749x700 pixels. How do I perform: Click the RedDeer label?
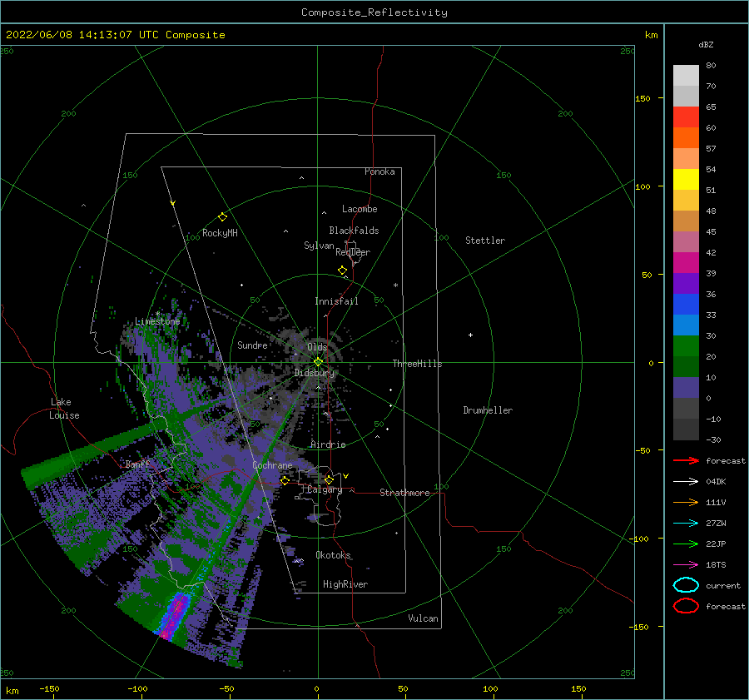(x=353, y=252)
